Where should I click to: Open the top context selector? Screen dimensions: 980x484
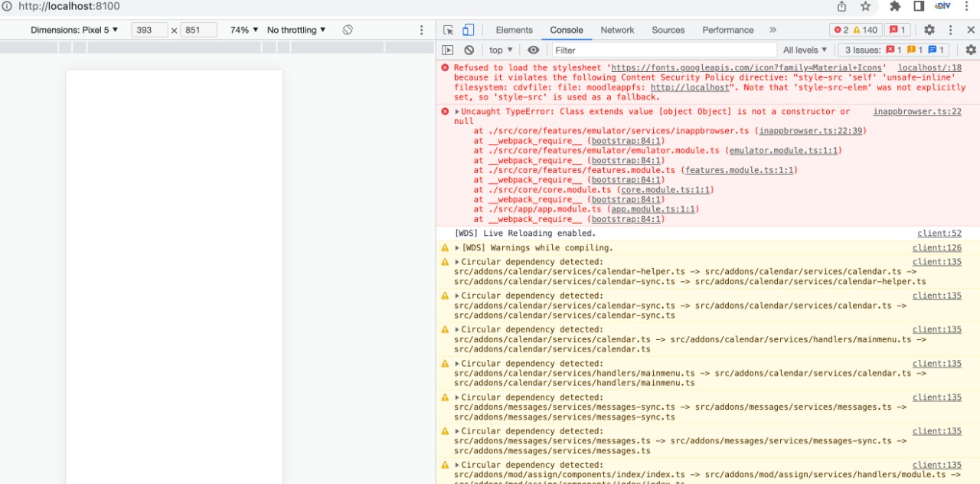point(501,50)
